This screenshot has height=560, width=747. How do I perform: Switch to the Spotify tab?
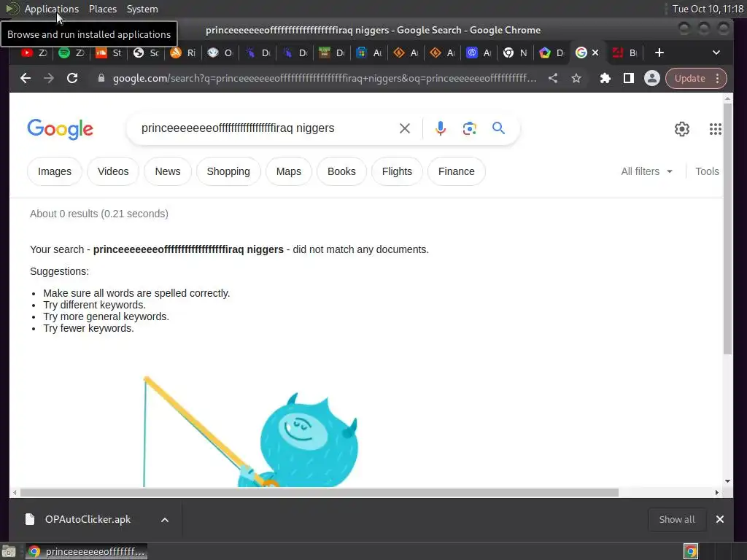pyautogui.click(x=71, y=52)
